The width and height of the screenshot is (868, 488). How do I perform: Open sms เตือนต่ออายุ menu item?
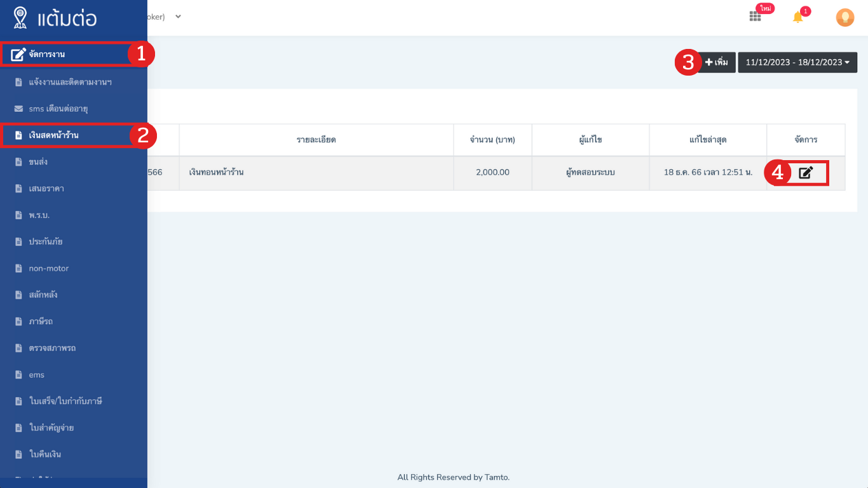(74, 109)
